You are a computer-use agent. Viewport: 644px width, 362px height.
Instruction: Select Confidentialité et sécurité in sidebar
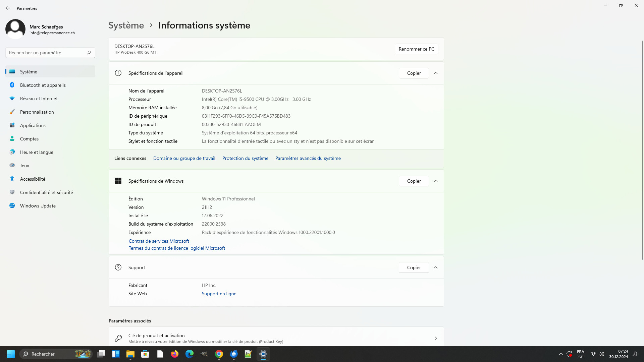click(x=46, y=192)
